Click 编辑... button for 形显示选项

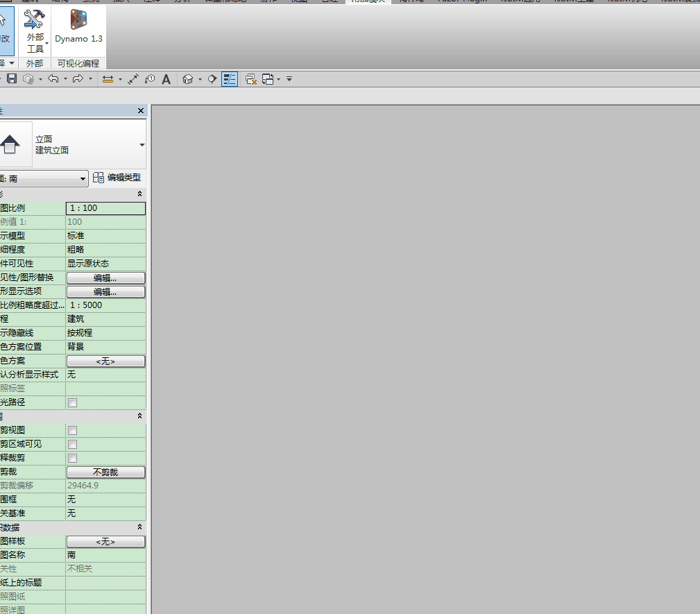coord(106,291)
